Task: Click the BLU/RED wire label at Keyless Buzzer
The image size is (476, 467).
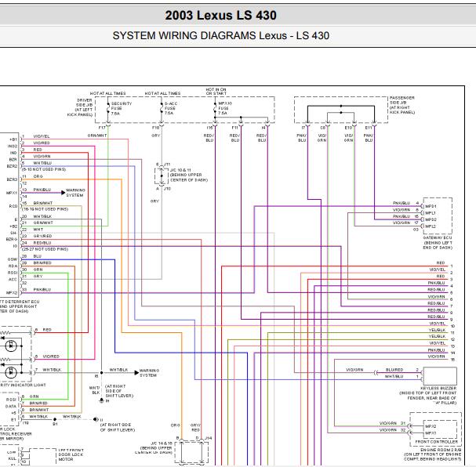Action: pyautogui.click(x=394, y=370)
